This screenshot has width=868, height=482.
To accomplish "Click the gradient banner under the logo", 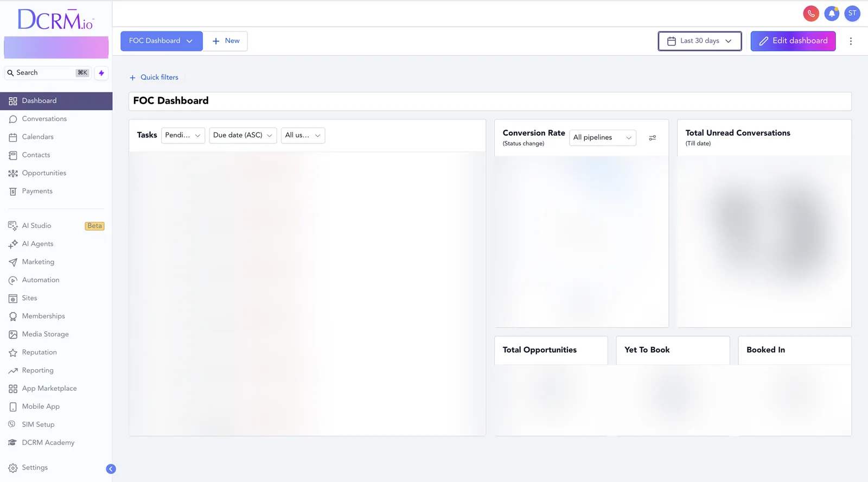I will click(56, 48).
